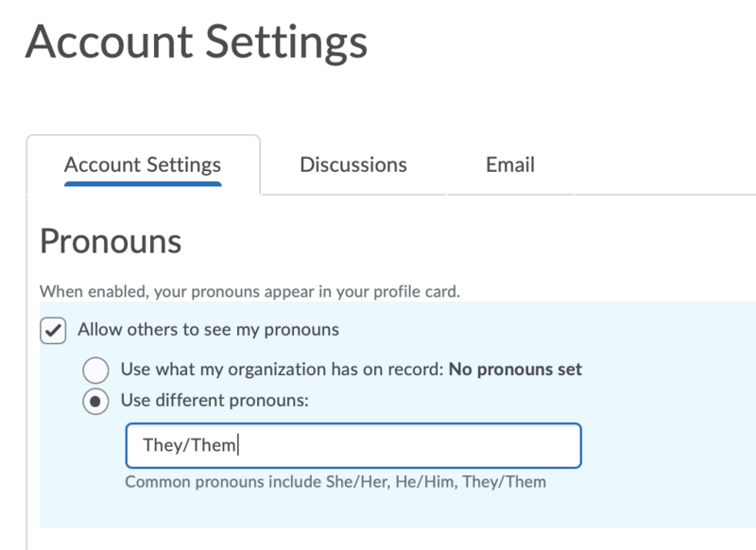Switch to the Email tab

click(510, 164)
